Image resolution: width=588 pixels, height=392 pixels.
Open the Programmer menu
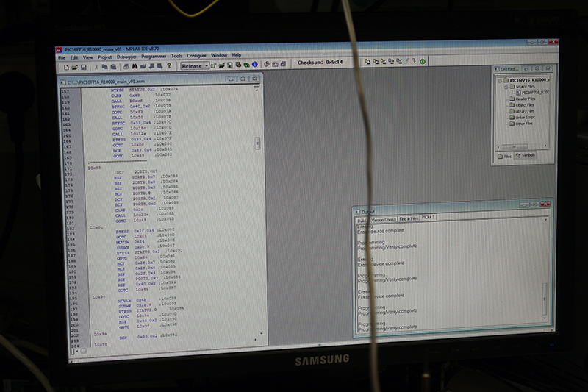coord(154,57)
